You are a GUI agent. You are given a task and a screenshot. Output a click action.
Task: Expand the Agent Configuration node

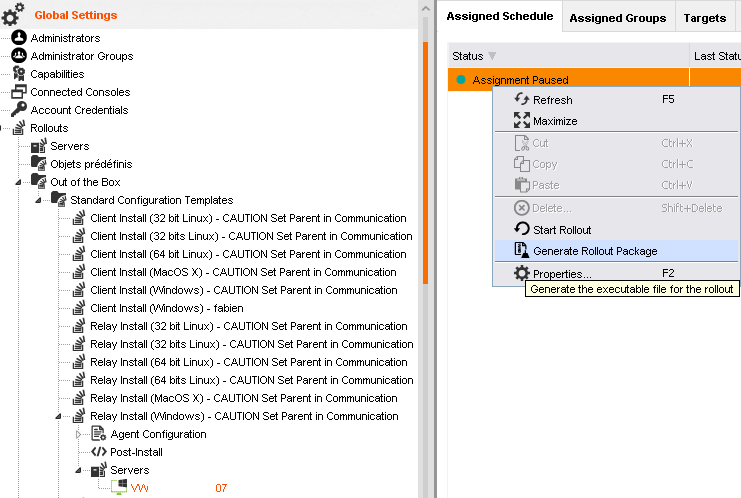coord(78,434)
